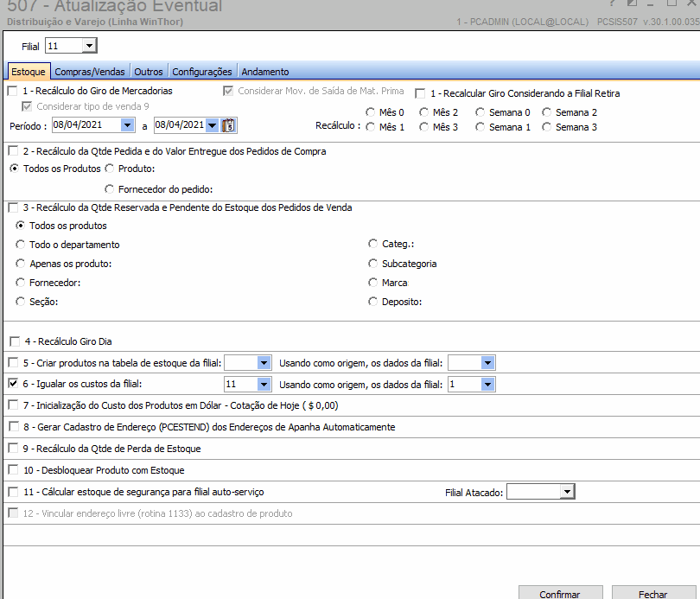Image resolution: width=700 pixels, height=599 pixels.
Task: Enable 1 - Recálculo do Giro de Mercadorias
Action: click(x=12, y=91)
